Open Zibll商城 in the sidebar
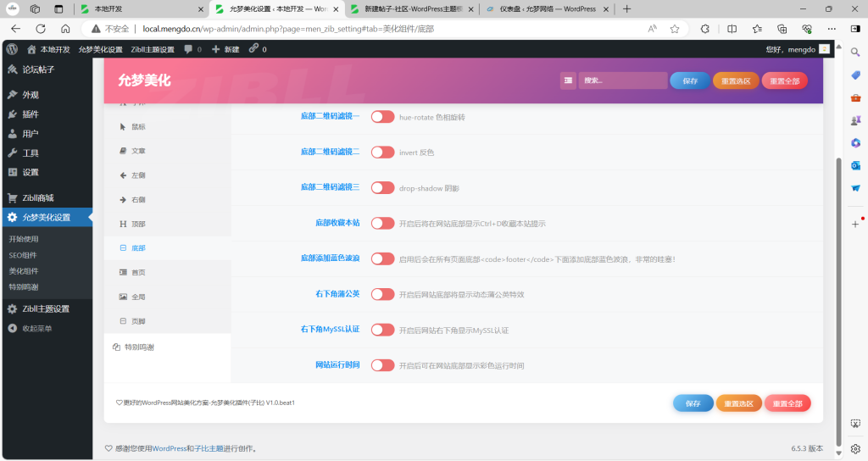The height and width of the screenshot is (461, 868). (x=37, y=197)
